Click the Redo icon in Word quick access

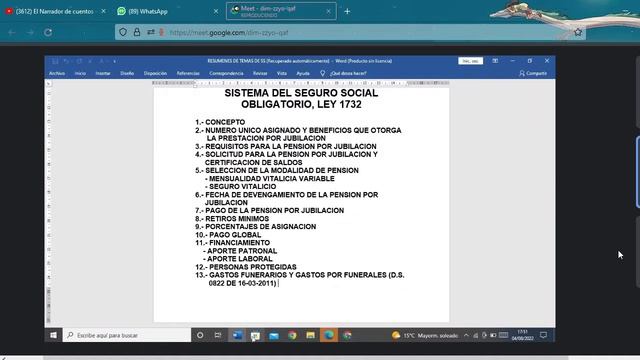pyautogui.click(x=79, y=61)
